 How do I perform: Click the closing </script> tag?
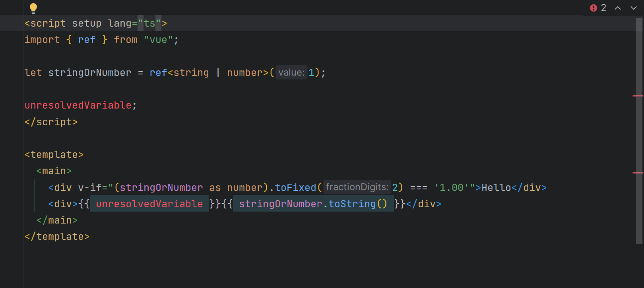click(x=51, y=122)
